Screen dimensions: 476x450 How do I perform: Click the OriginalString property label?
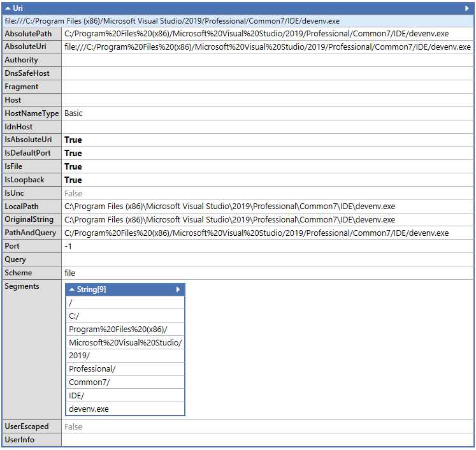coord(29,219)
